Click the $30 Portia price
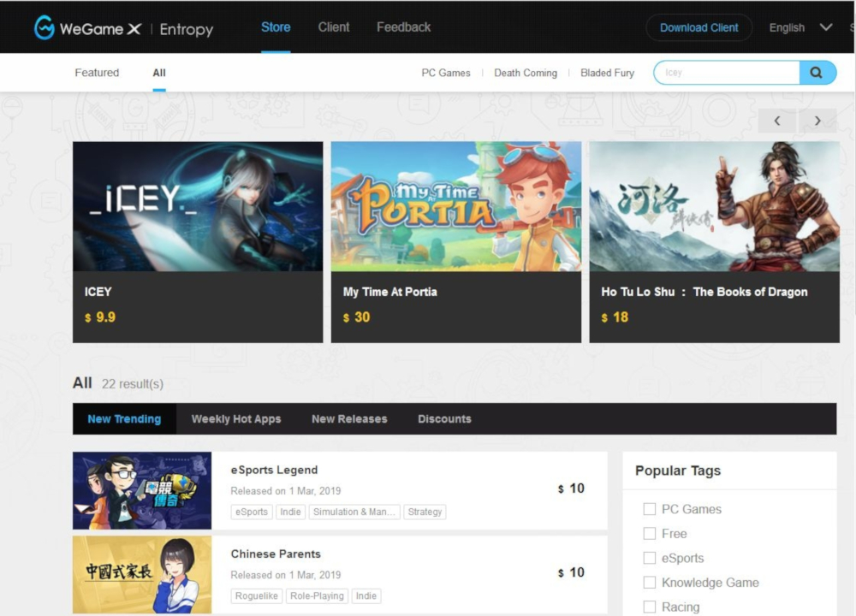Viewport: 856px width, 616px height. tap(356, 317)
